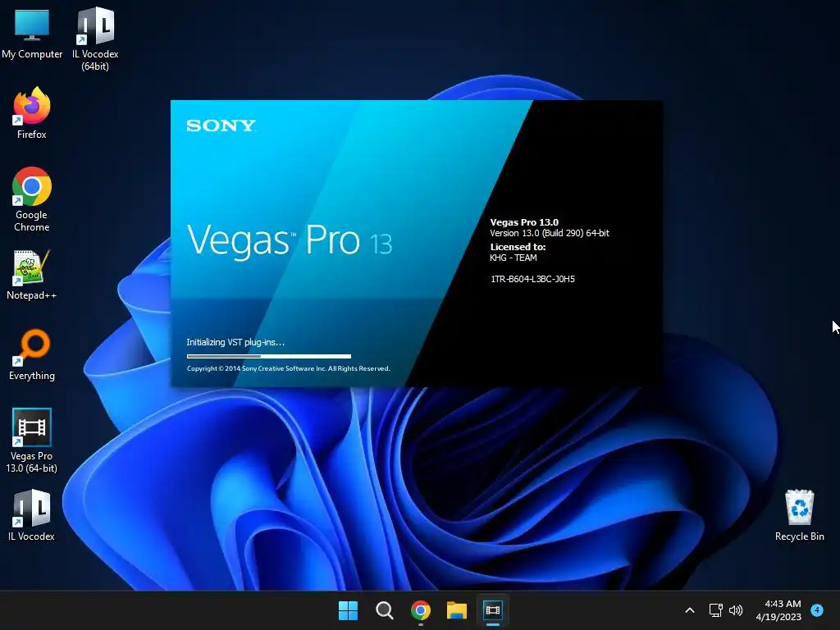Switch to Chrome from the taskbar
Viewport: 840px width, 630px height.
[421, 610]
